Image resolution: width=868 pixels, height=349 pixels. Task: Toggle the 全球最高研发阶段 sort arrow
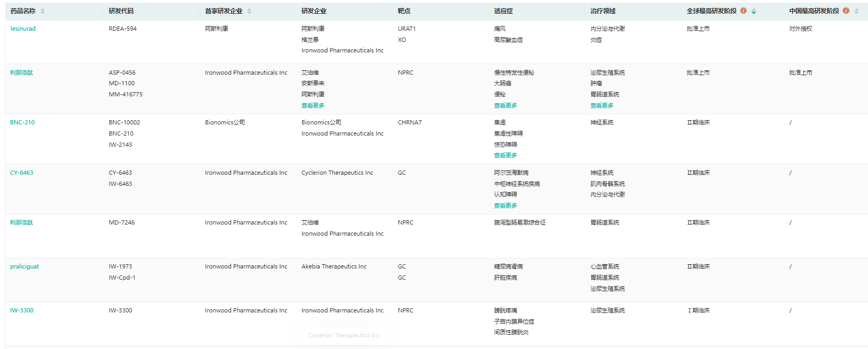click(754, 11)
